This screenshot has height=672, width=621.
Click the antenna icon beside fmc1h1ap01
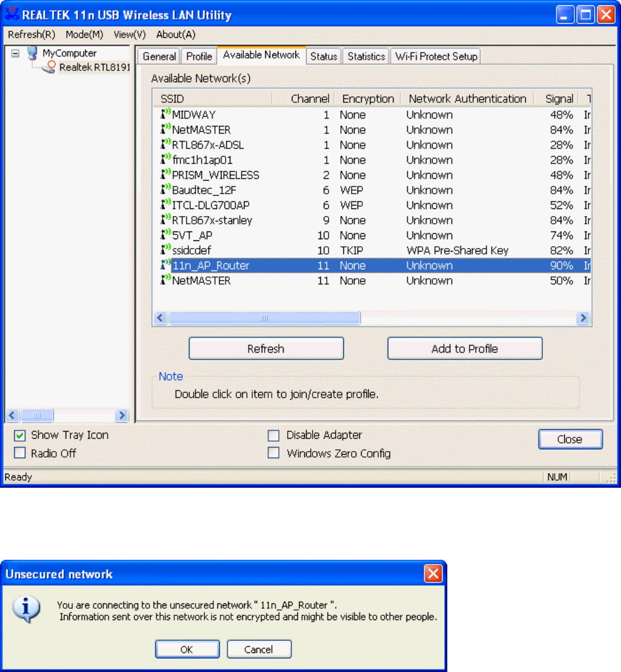click(x=165, y=159)
